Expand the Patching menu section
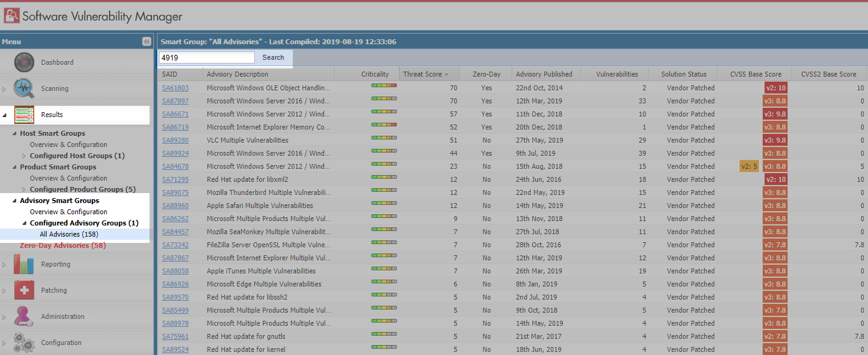Screen dimensions: 868x355 tap(4, 291)
